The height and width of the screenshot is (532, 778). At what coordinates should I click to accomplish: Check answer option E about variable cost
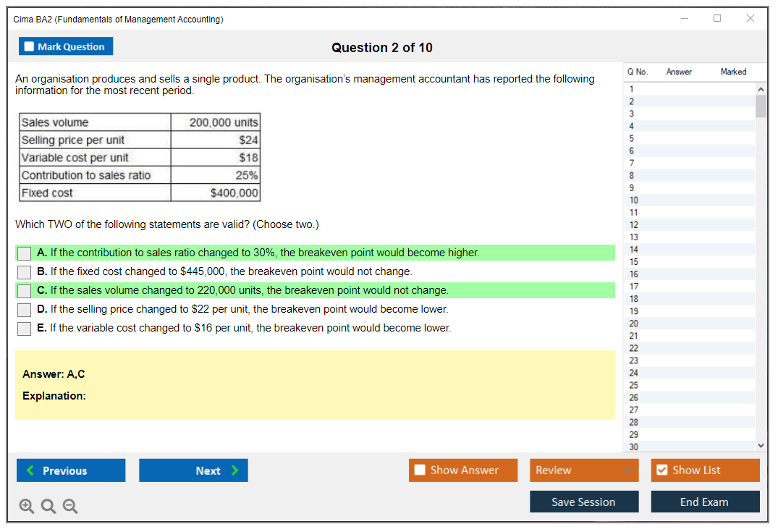click(25, 329)
